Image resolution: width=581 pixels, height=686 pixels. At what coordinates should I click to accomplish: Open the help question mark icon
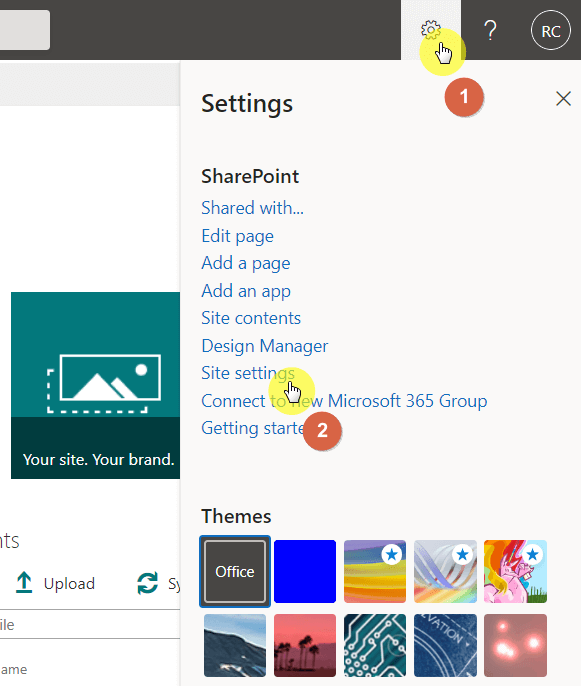tap(490, 31)
